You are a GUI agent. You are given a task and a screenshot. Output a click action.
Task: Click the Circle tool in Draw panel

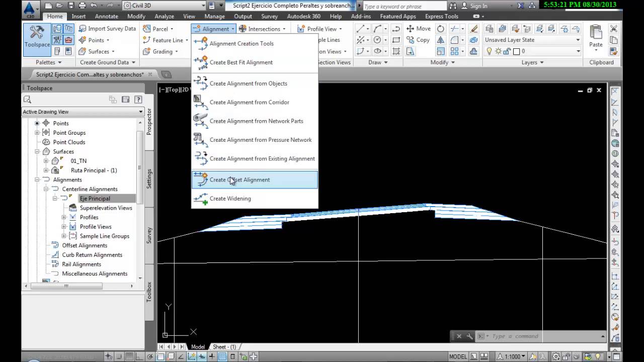click(x=377, y=40)
